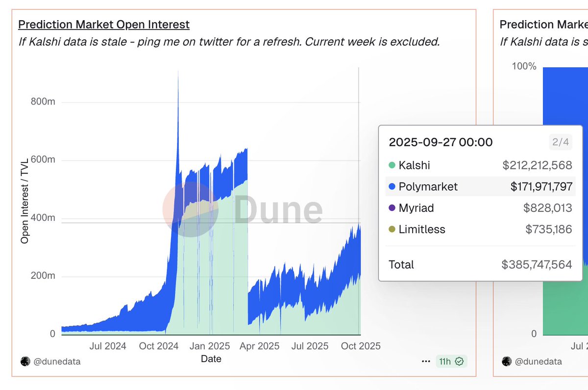This screenshot has height=390, width=588.
Task: Click the blue Polymarket color dot
Action: [392, 187]
